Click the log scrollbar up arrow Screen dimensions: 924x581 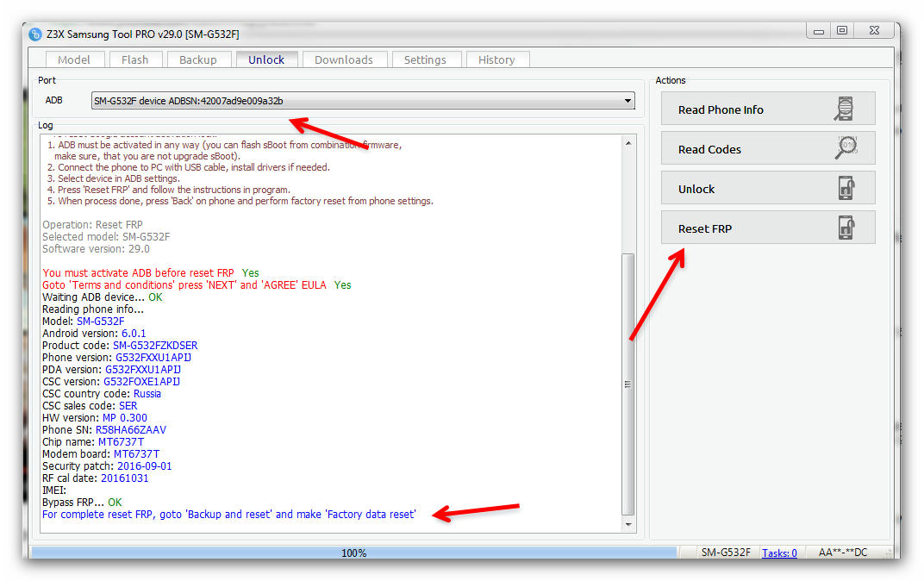tap(628, 143)
